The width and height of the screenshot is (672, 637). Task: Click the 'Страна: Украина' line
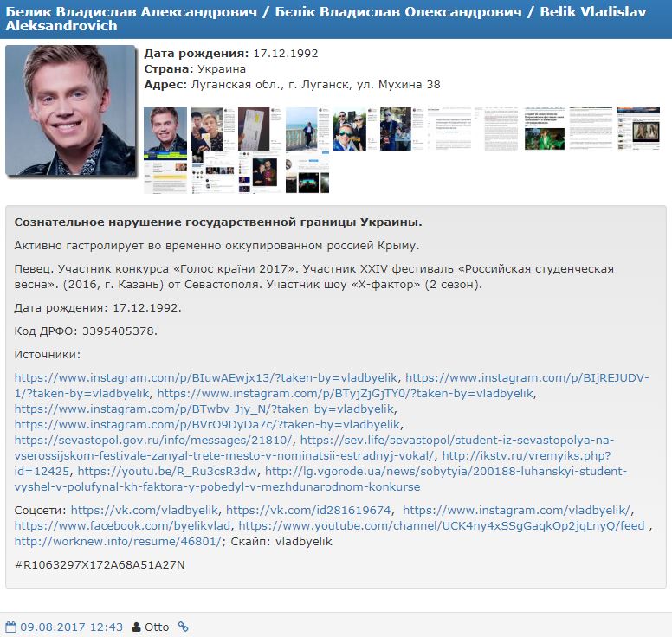195,69
